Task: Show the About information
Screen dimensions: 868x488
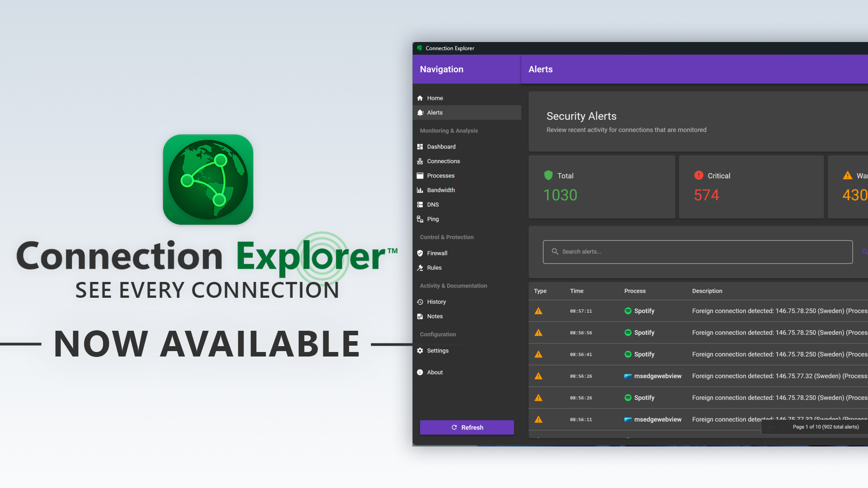Action: pos(467,372)
